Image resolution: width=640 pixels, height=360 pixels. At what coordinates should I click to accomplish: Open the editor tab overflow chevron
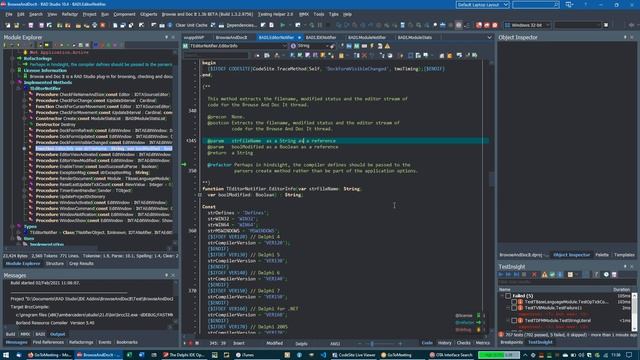pyautogui.click(x=489, y=38)
